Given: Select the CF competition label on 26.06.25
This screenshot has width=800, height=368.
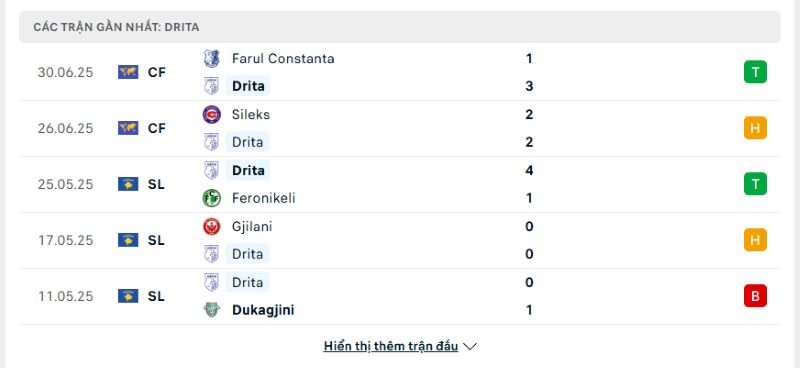Looking at the screenshot, I should (x=157, y=128).
